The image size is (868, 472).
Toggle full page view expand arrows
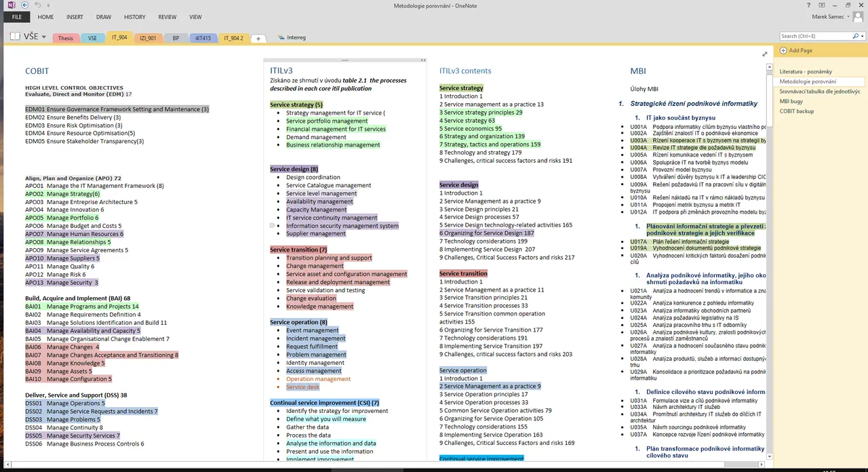(765, 54)
